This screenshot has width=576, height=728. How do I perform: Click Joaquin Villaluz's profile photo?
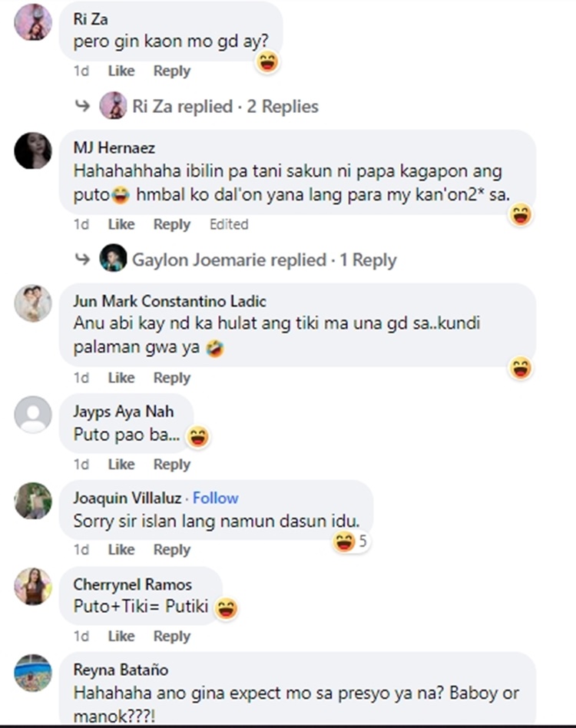(33, 501)
